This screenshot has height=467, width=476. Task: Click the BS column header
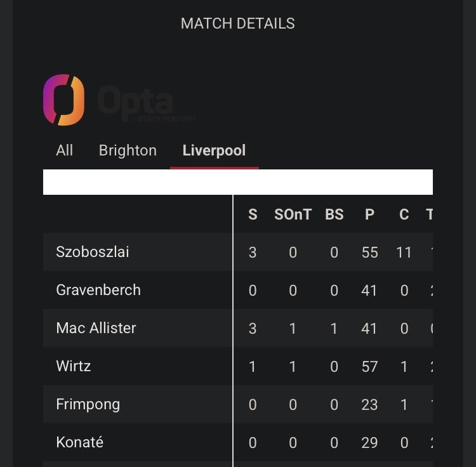click(334, 214)
